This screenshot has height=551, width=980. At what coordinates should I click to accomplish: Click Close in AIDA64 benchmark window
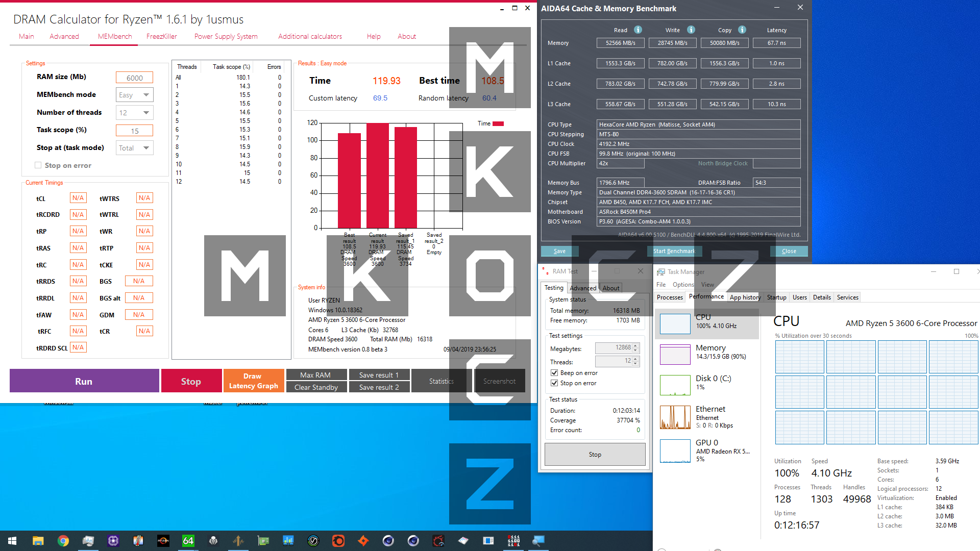click(x=789, y=251)
